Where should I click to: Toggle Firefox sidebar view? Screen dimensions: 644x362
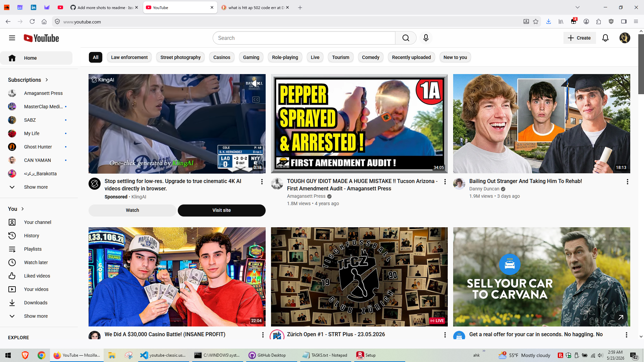point(624,21)
